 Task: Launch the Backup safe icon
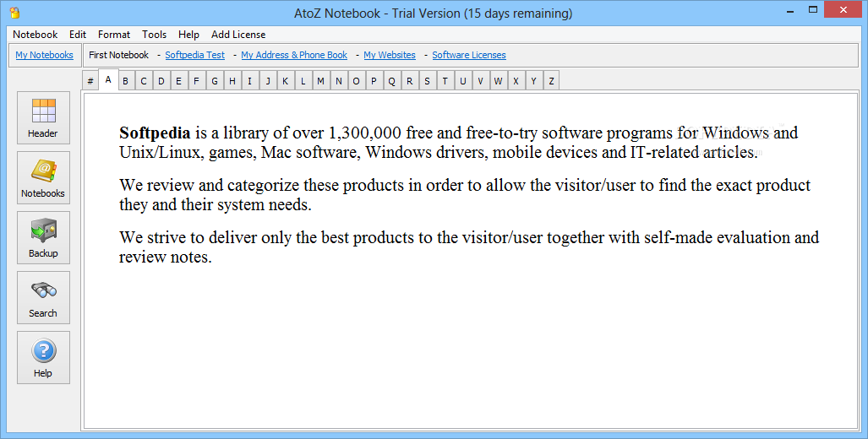point(43,238)
